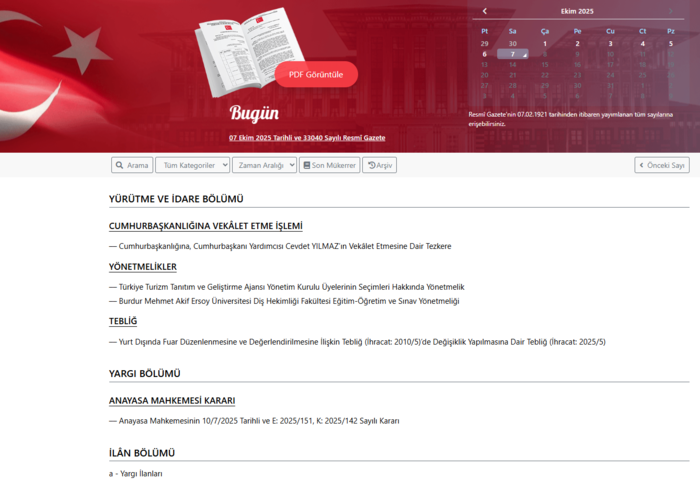The height and width of the screenshot is (480, 700).
Task: Click the chevron icon in Önceki Sayı
Action: click(x=642, y=165)
